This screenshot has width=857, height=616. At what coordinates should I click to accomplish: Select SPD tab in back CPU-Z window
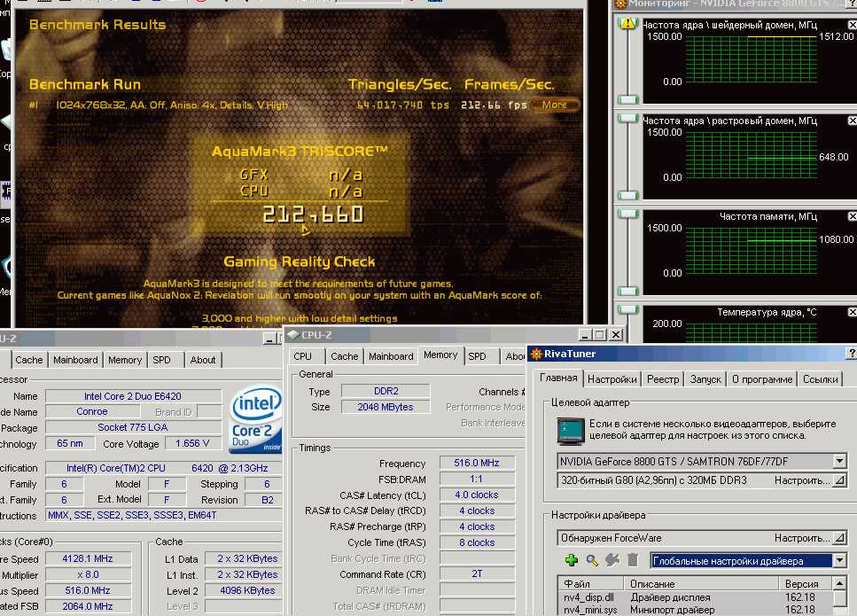161,360
